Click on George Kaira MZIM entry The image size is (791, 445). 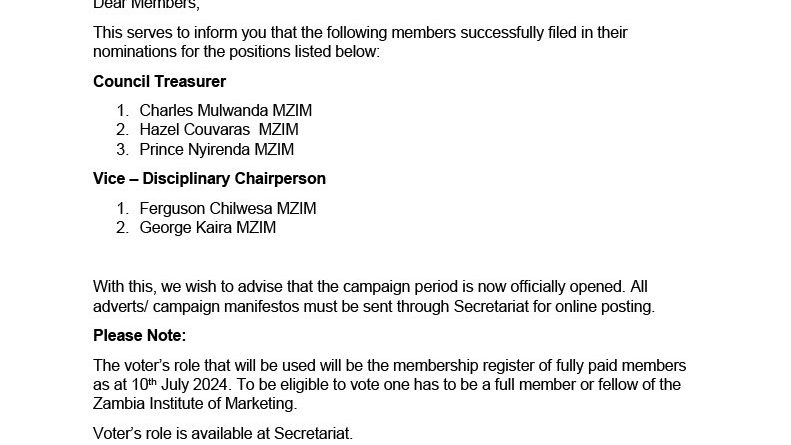point(207,227)
